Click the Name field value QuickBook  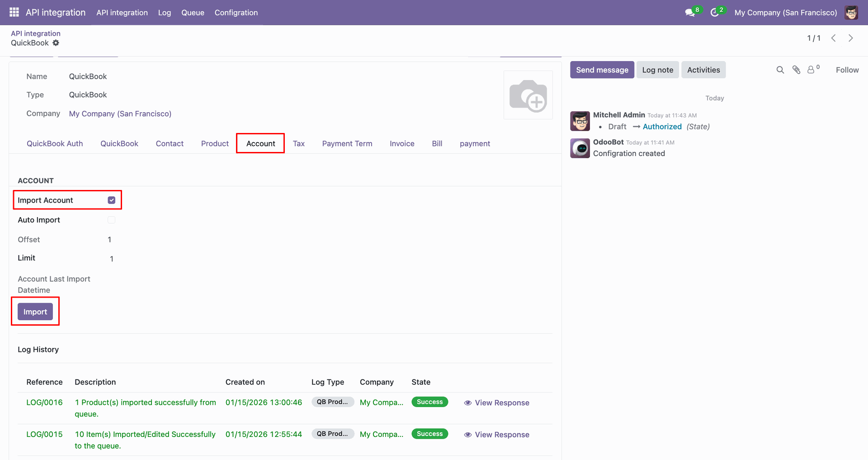pos(88,76)
